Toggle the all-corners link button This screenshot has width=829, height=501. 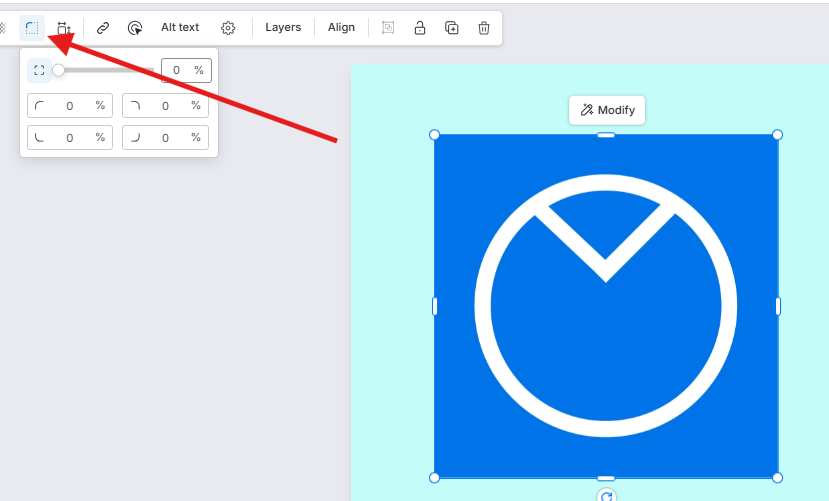[x=39, y=70]
